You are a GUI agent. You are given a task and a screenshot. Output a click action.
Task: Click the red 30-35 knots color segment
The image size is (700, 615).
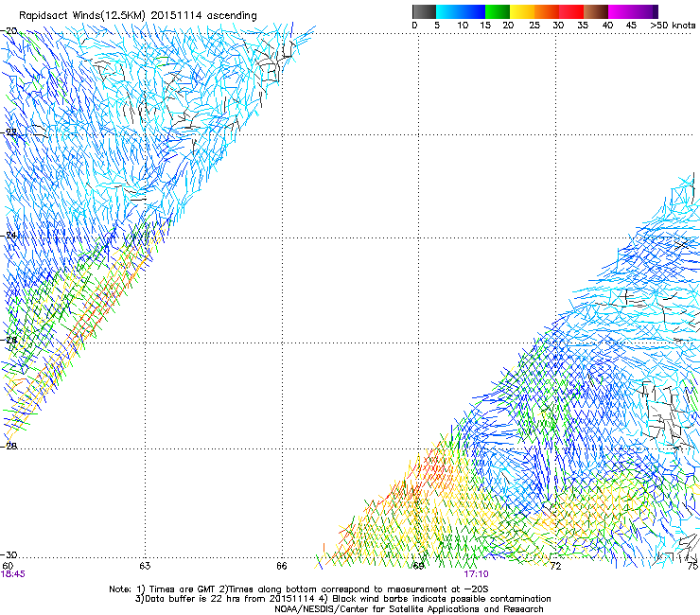point(571,11)
